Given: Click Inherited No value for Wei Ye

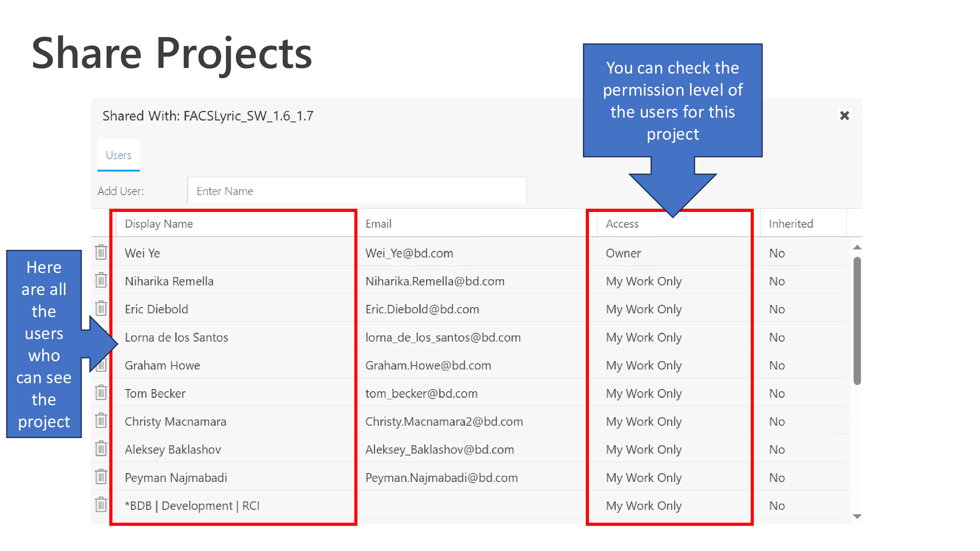Looking at the screenshot, I should coord(777,253).
